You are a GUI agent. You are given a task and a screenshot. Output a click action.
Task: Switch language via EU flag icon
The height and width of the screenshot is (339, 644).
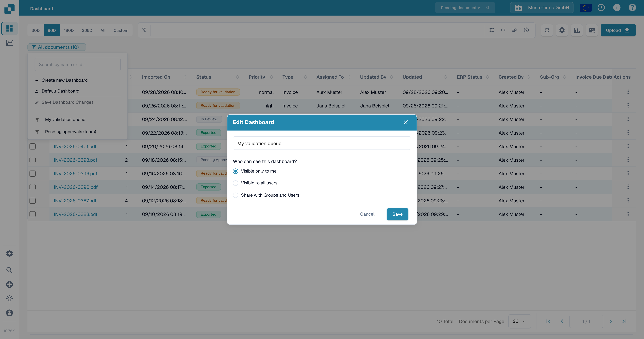click(x=586, y=8)
